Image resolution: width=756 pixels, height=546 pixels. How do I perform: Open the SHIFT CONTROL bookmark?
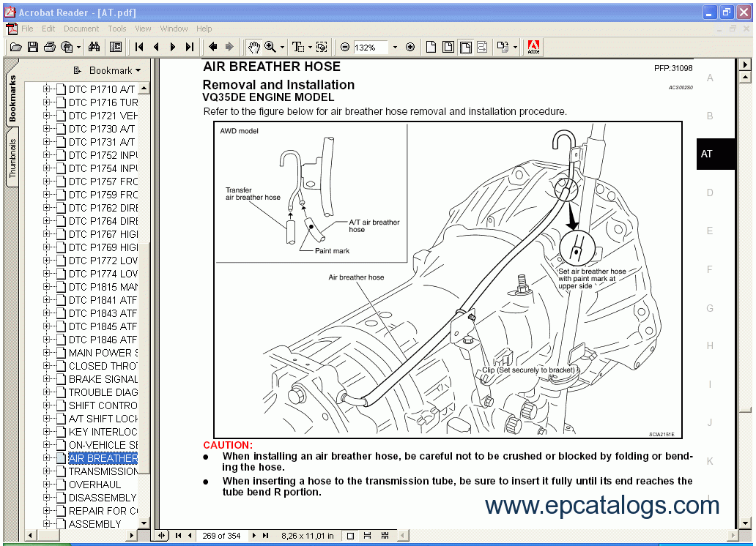point(103,405)
